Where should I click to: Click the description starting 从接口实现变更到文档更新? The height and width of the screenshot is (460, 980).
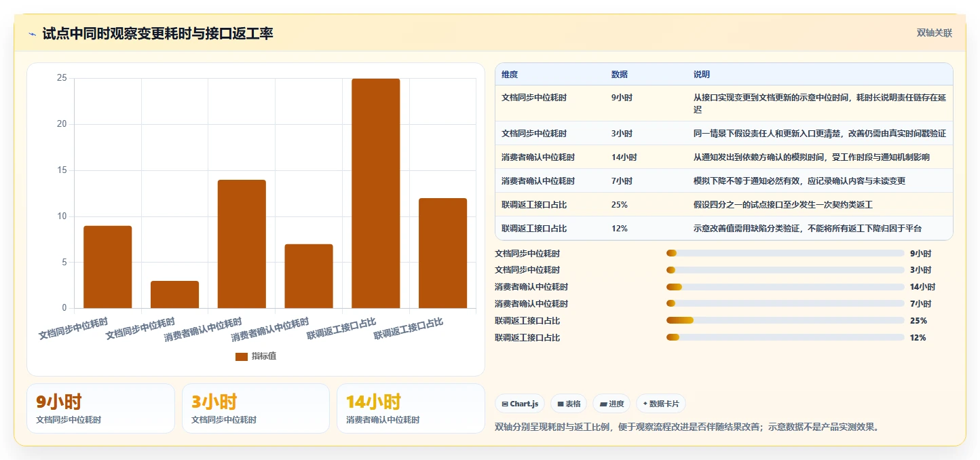click(x=820, y=103)
